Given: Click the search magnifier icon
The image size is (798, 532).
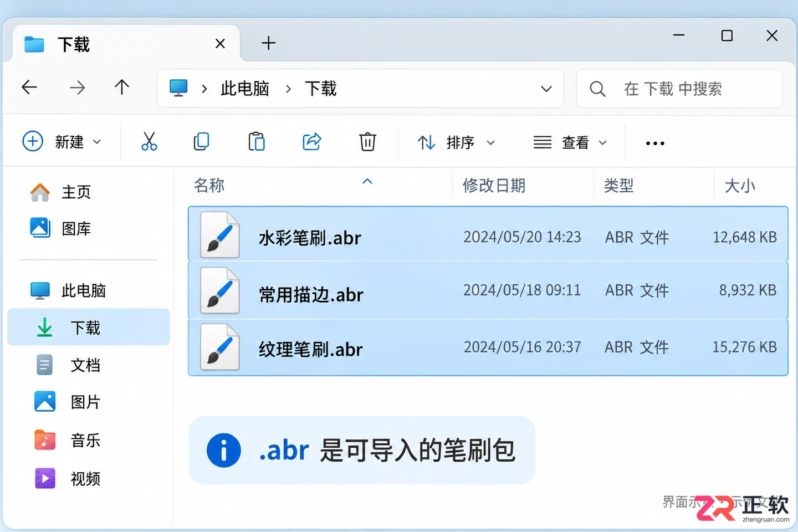Looking at the screenshot, I should click(x=597, y=89).
